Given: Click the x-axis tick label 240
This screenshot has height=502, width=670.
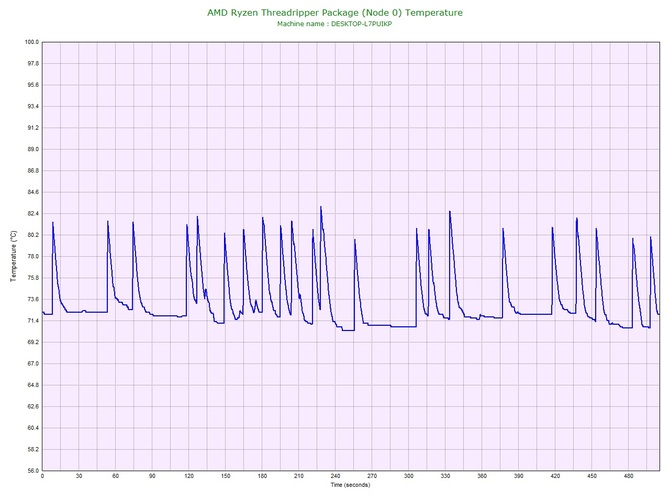Looking at the screenshot, I should click(335, 476).
